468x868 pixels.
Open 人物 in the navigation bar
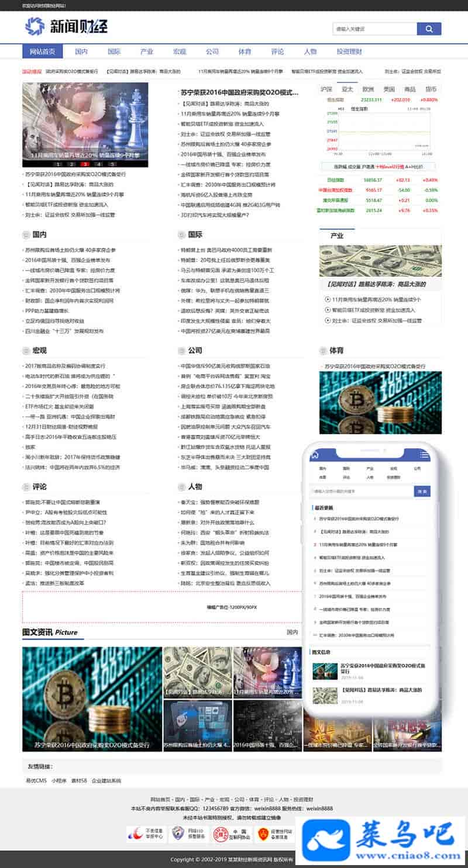point(310,51)
